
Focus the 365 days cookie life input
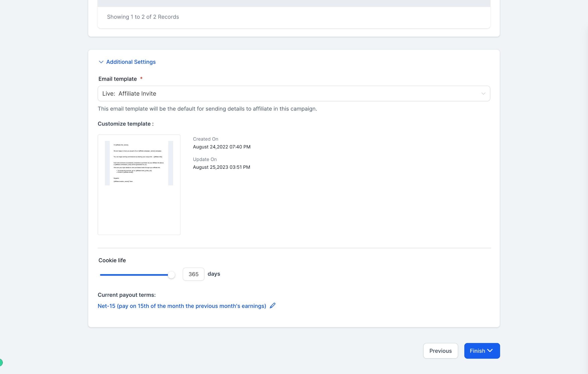point(193,274)
